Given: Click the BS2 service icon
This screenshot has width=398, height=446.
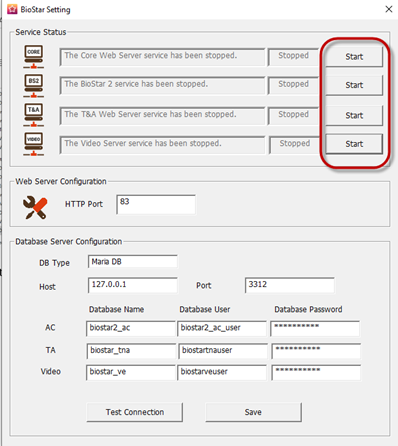Looking at the screenshot, I should tap(34, 85).
